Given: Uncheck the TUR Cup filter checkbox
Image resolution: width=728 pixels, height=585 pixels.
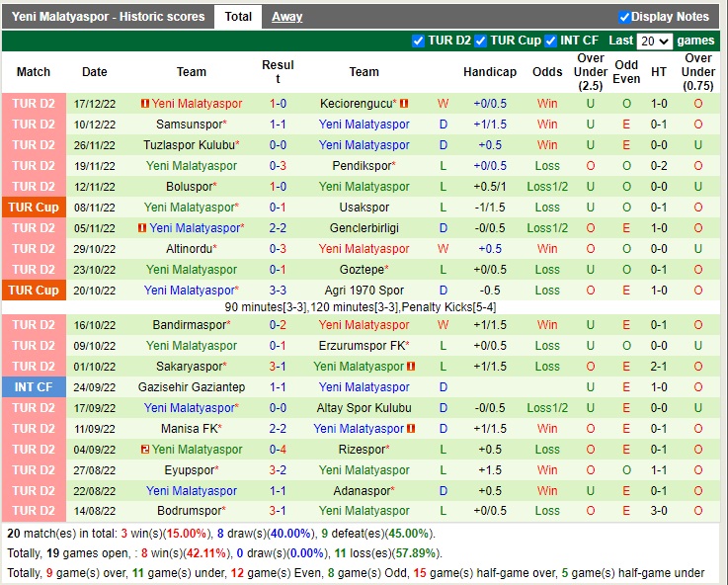Looking at the screenshot, I should pos(480,41).
